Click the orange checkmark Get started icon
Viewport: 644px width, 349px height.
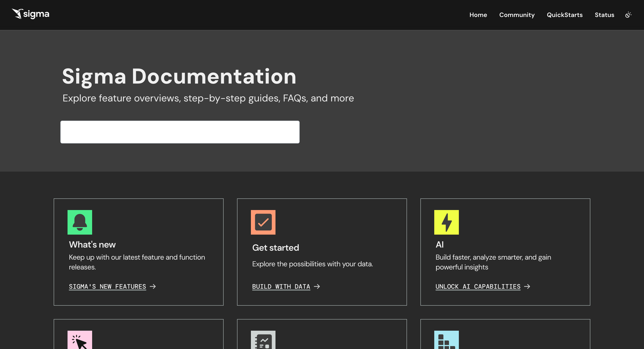click(x=263, y=222)
